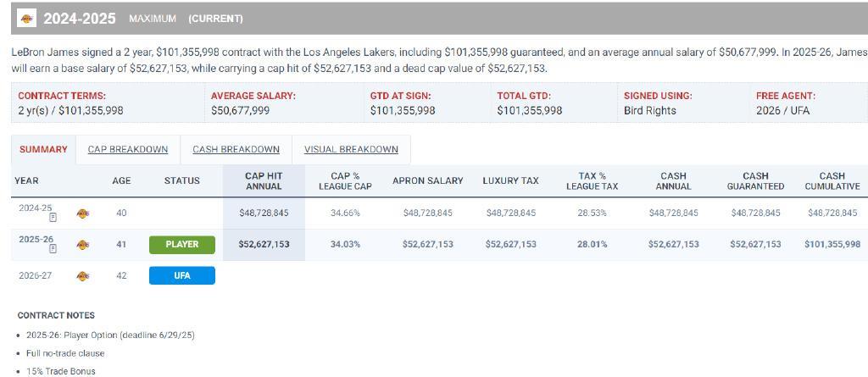Click the green PLAYER status badge
Viewport: 868px width, 377px height.
click(182, 244)
